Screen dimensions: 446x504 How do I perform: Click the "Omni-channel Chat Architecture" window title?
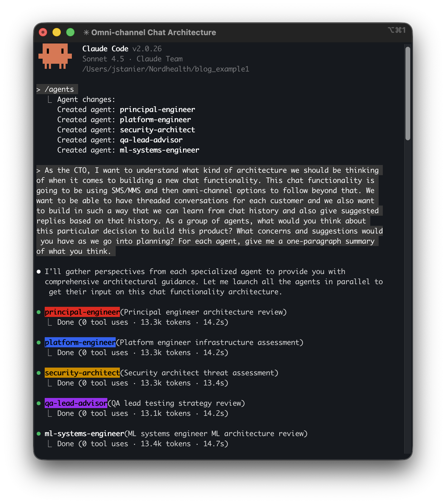pos(153,32)
